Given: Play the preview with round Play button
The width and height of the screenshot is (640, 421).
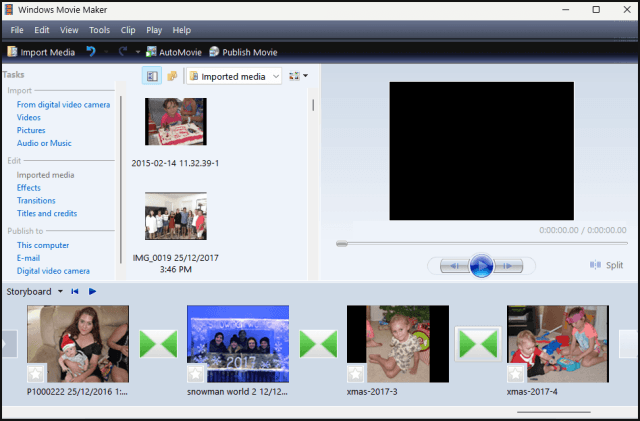Looking at the screenshot, I should click(x=481, y=266).
